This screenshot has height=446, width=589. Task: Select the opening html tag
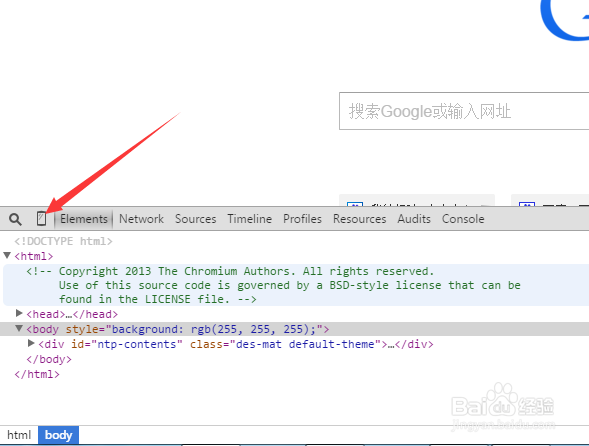(x=34, y=256)
